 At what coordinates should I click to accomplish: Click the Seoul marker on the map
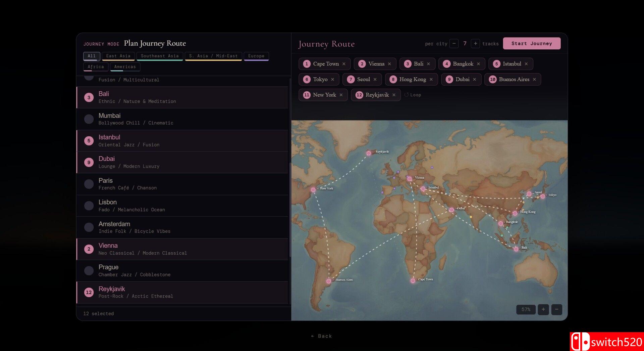coord(529,194)
